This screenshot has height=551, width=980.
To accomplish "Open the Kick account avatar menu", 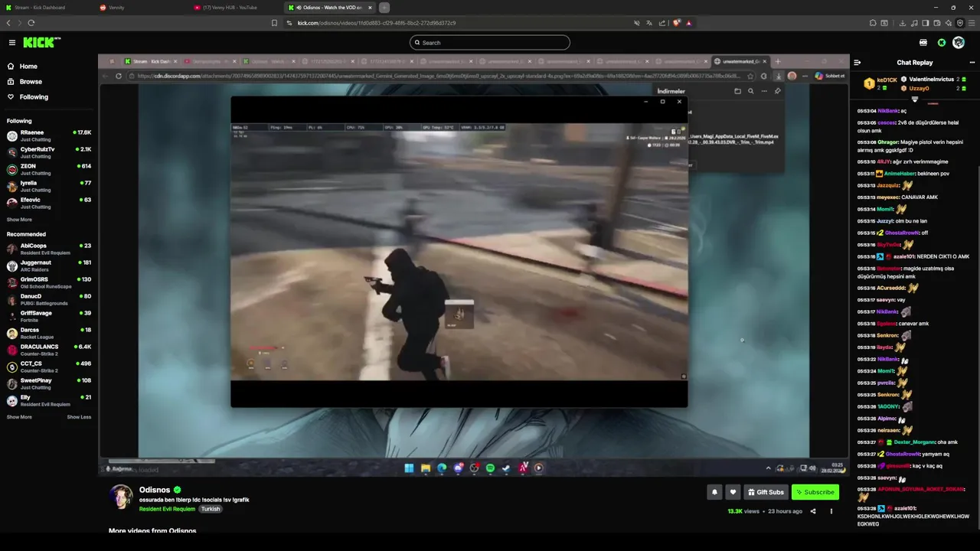I will pos(959,43).
